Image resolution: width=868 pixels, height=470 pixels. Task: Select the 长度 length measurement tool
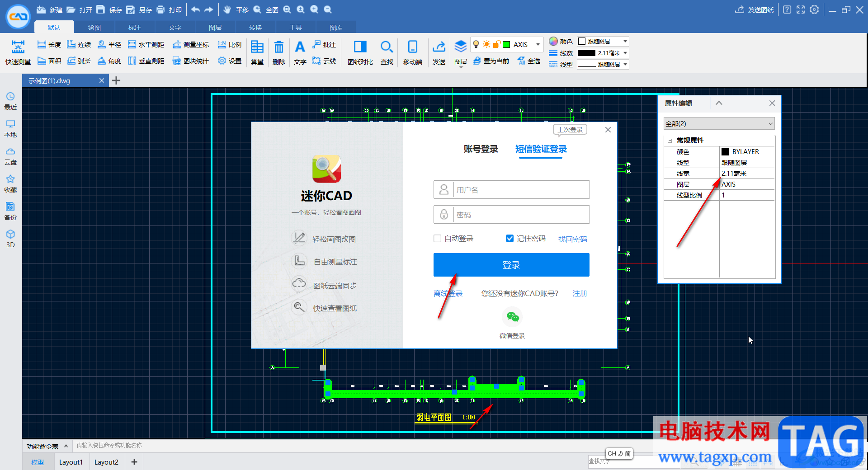click(49, 45)
